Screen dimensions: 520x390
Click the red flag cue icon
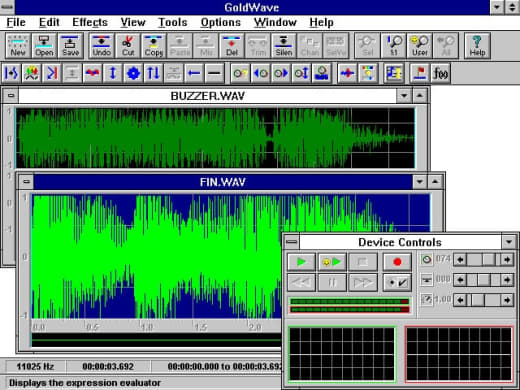point(420,73)
